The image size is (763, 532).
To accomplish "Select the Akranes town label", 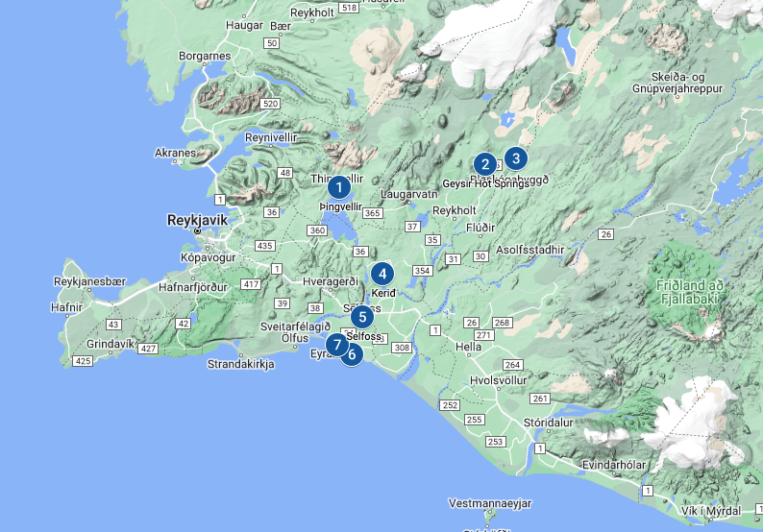I will (176, 154).
